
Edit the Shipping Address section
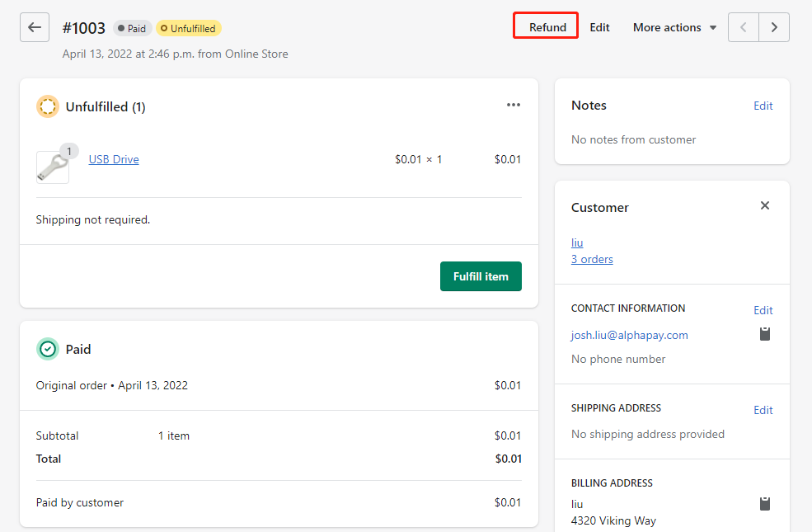click(763, 410)
